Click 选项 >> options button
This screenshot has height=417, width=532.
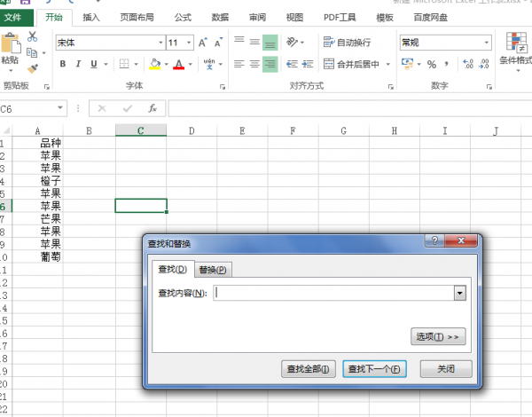[438, 336]
